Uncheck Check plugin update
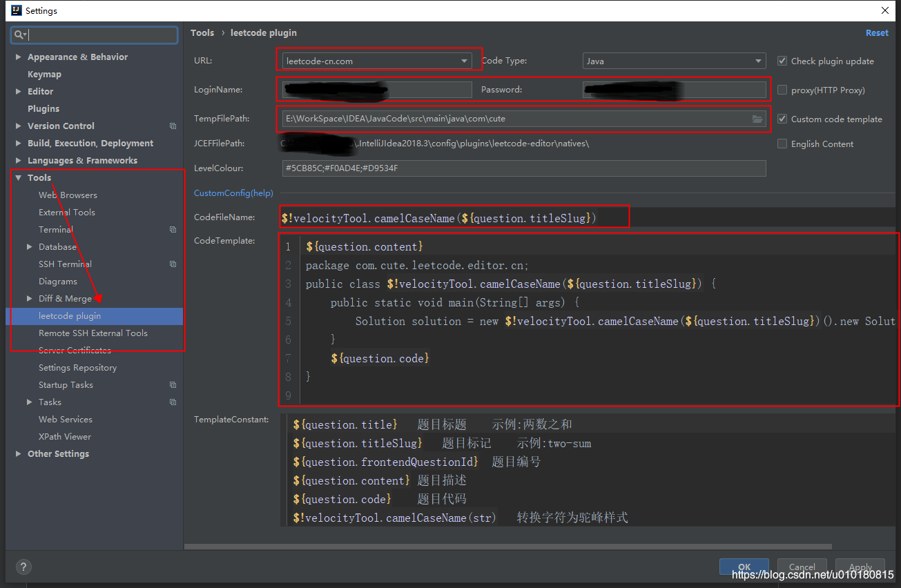The height and width of the screenshot is (588, 901). point(782,61)
